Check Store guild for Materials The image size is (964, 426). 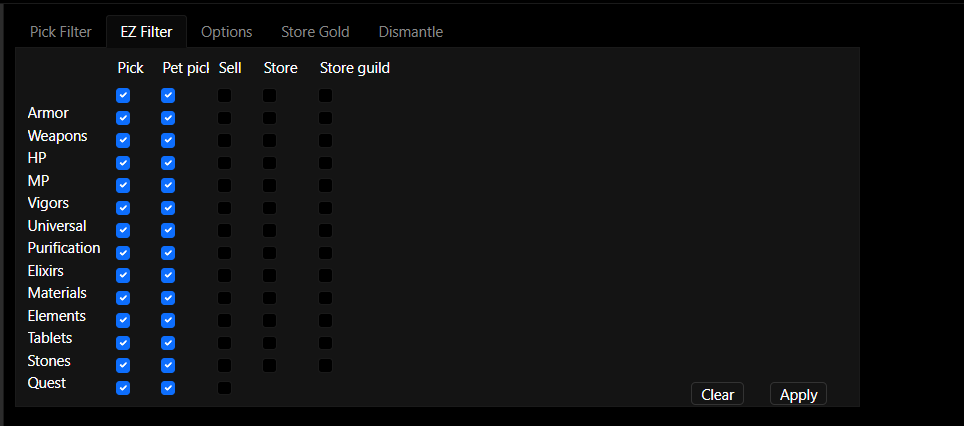(x=325, y=298)
